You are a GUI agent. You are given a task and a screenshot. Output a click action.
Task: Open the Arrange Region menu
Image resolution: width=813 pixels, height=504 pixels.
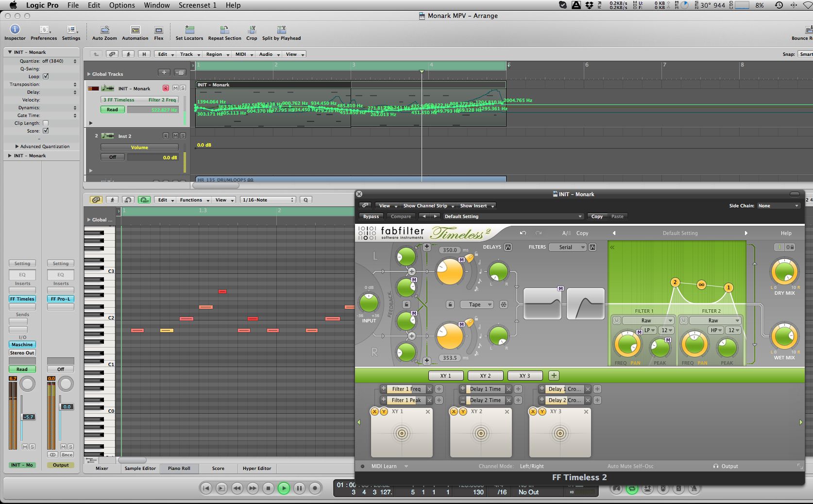click(x=217, y=54)
